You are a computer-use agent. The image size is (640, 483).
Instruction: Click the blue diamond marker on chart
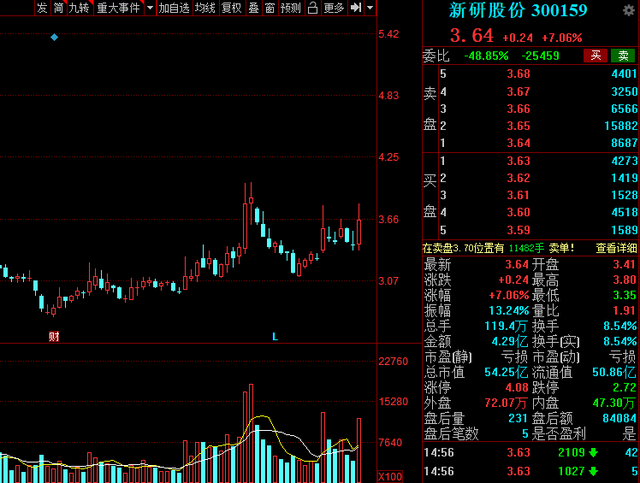pos(54,38)
